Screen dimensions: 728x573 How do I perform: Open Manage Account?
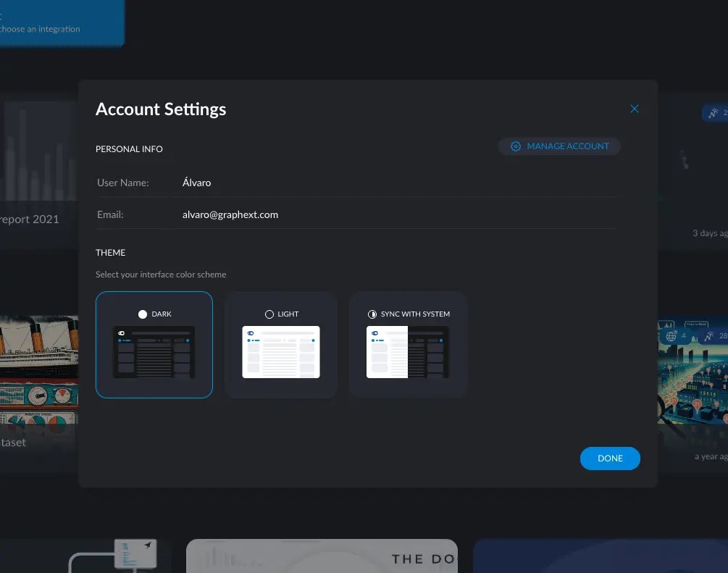(x=559, y=146)
